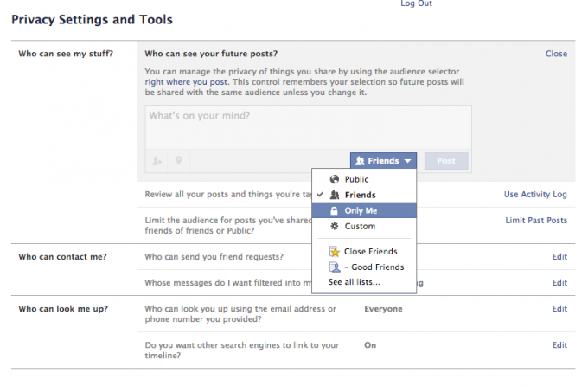Click the Limit Past Posts link
The image size is (588, 386).
(x=536, y=220)
